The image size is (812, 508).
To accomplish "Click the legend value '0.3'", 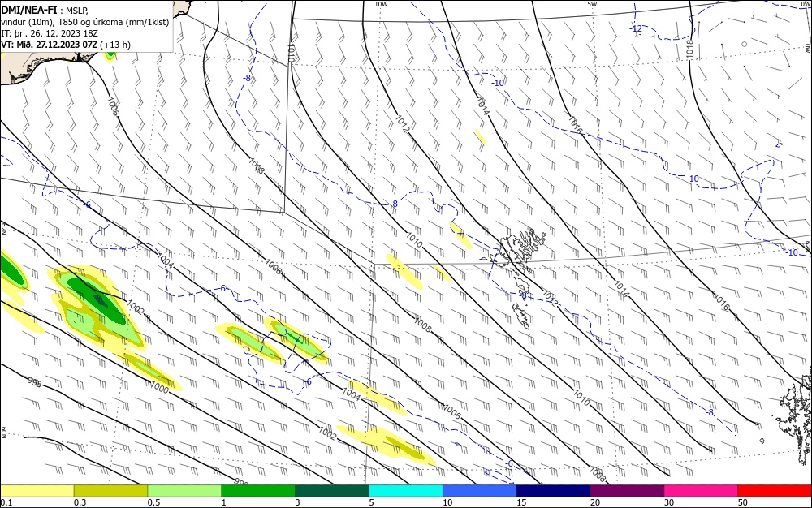I will pos(80,502).
